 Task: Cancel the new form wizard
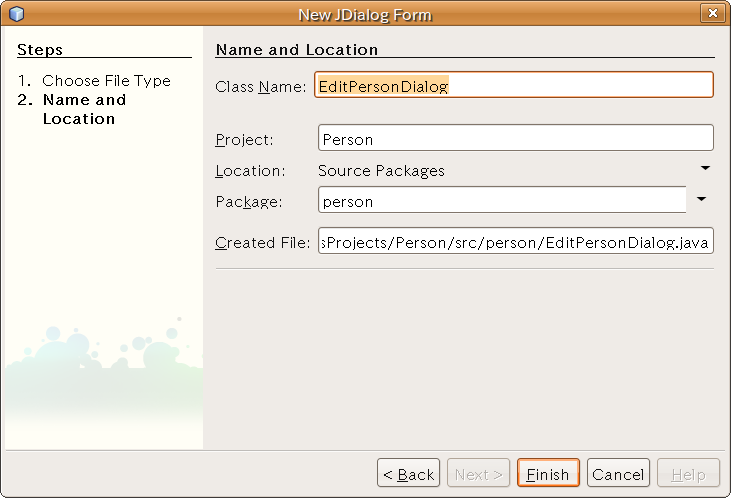617,474
